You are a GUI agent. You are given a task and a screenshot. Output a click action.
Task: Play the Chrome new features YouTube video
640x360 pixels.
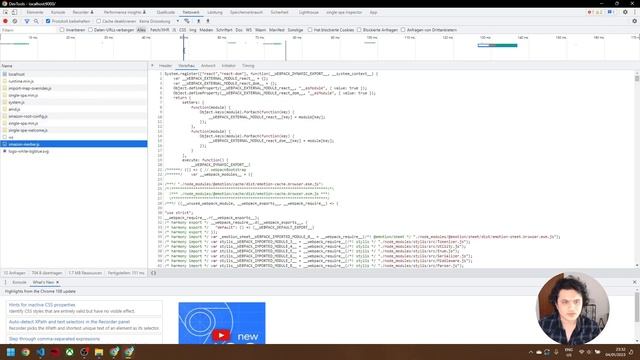click(x=221, y=336)
